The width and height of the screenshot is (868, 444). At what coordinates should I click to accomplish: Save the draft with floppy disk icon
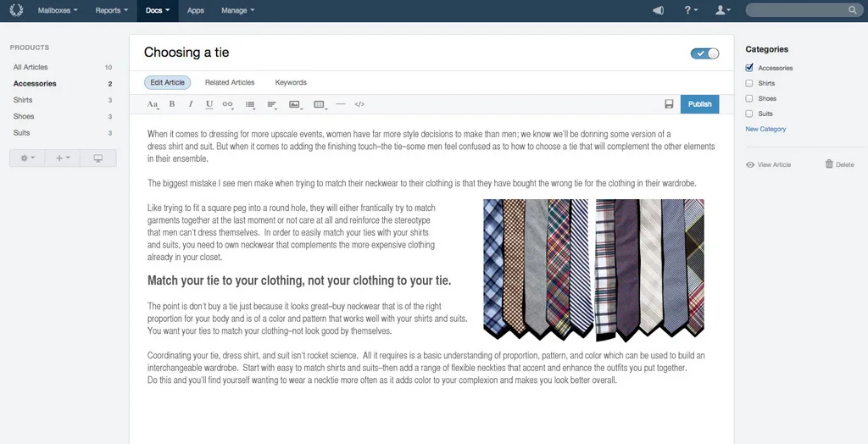tap(669, 104)
